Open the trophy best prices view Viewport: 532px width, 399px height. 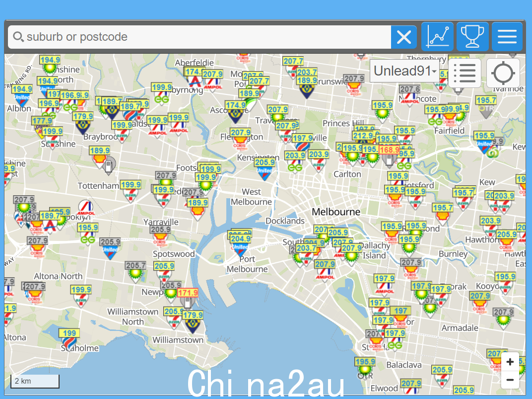(x=472, y=37)
